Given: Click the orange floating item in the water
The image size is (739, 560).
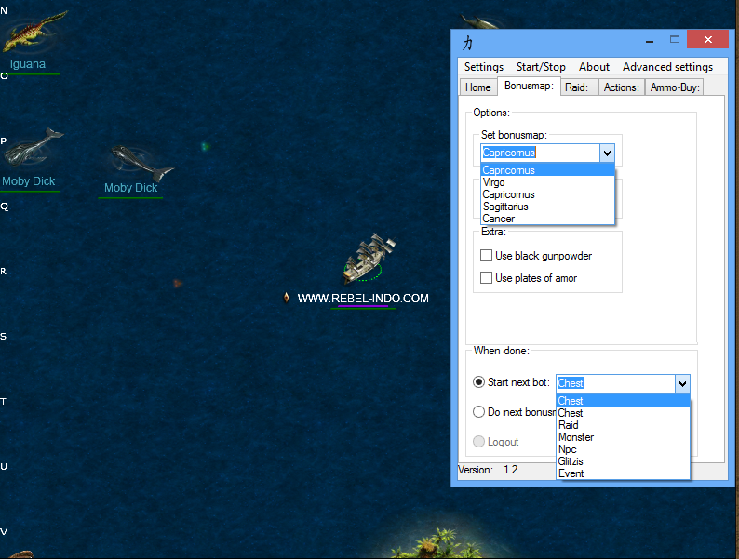Looking at the screenshot, I should pos(177,283).
